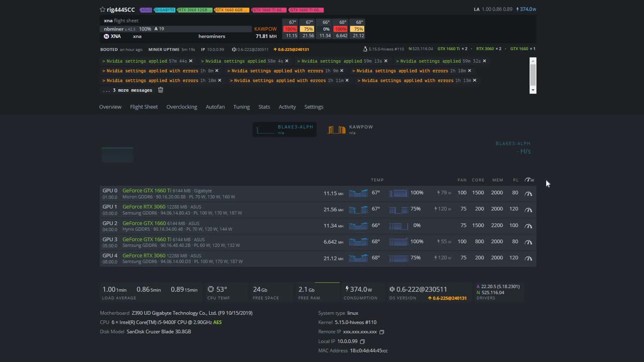Click the Hive OS version icon in footer
The width and height of the screenshot is (644, 362).
(392, 289)
